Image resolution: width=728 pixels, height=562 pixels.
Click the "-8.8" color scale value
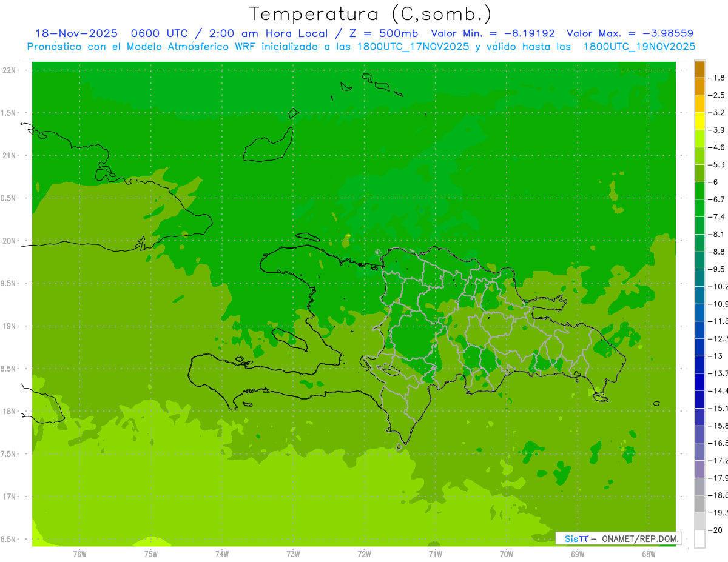[x=716, y=252]
